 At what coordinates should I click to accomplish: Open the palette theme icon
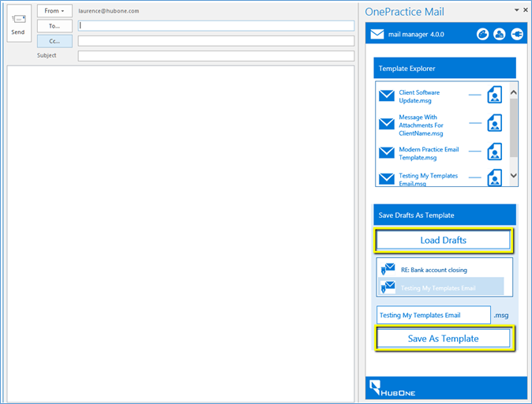pos(482,34)
